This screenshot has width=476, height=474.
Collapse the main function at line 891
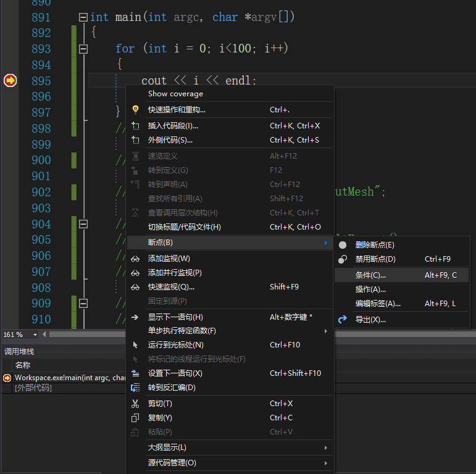83,17
